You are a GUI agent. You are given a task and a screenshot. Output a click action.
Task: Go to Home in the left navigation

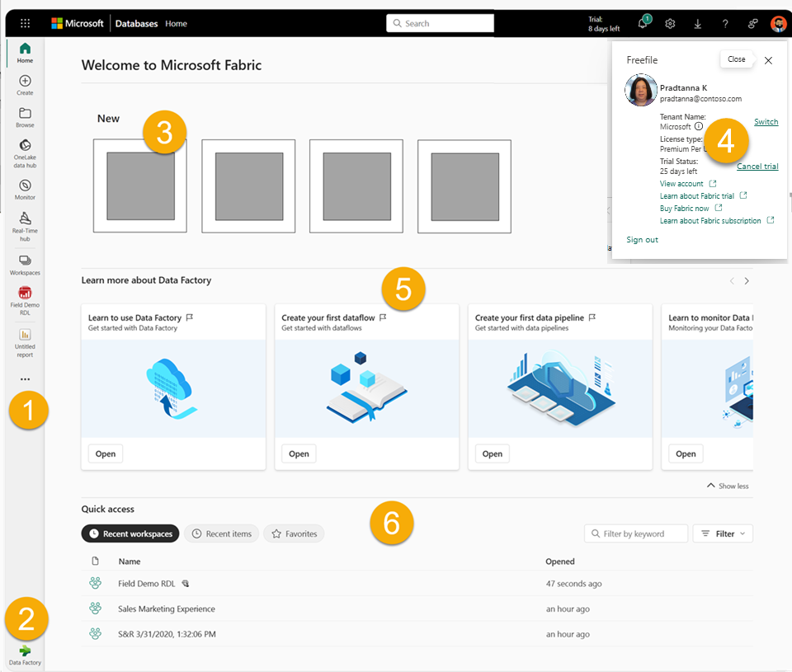pyautogui.click(x=25, y=53)
